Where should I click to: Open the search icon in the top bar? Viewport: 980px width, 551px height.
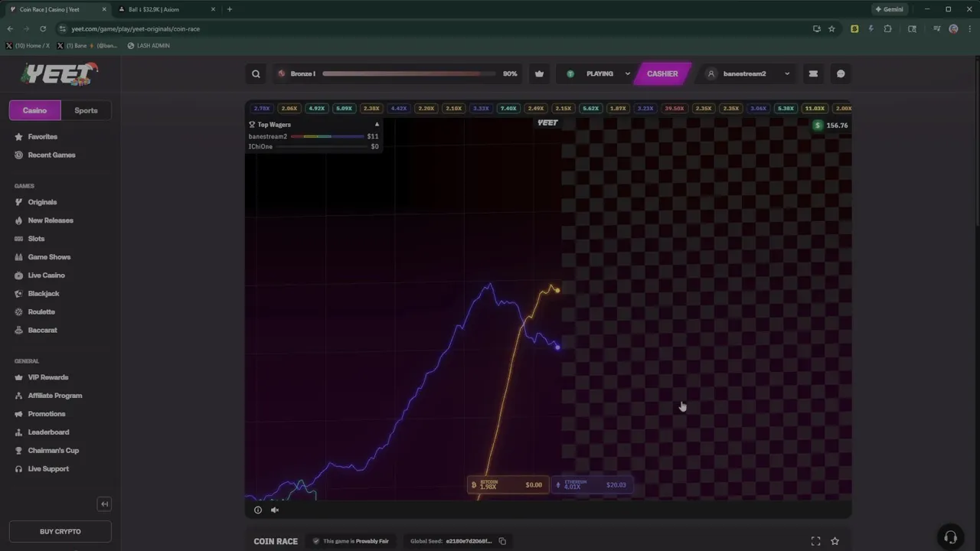point(256,74)
